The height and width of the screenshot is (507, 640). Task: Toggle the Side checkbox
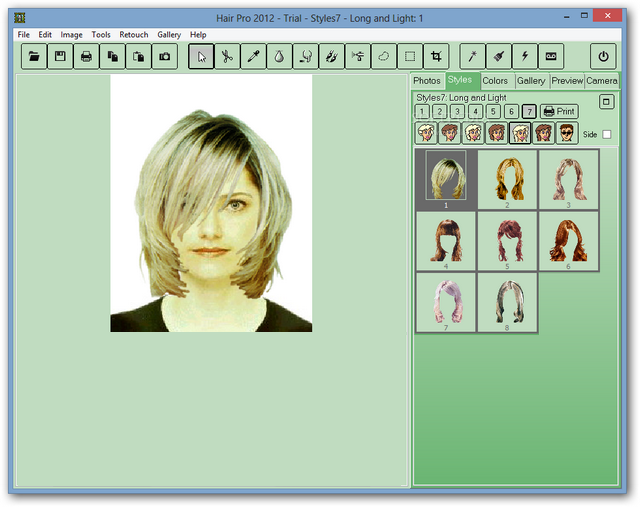coord(607,134)
